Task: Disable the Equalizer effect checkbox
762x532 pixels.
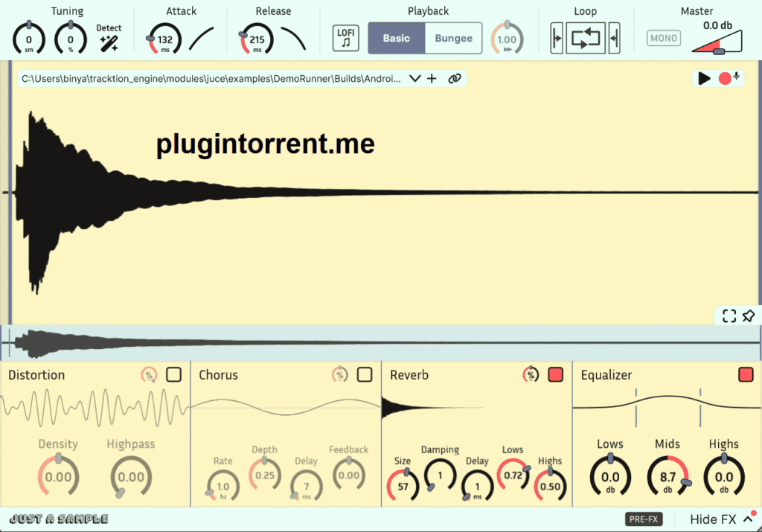Action: tap(746, 374)
